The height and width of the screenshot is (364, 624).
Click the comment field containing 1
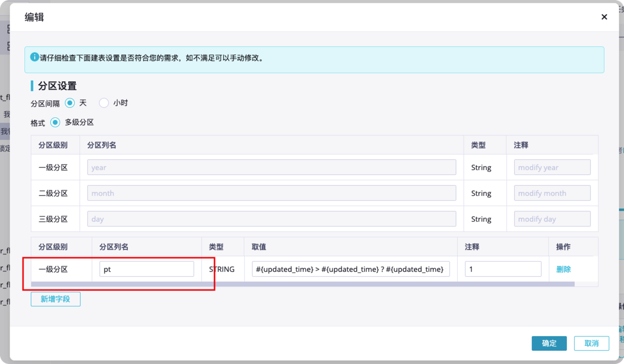click(503, 269)
